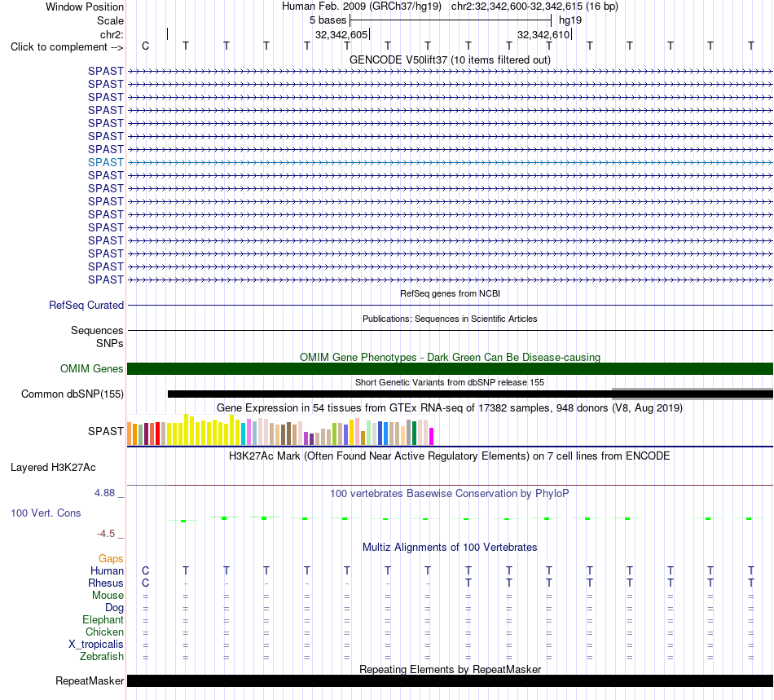Click the orange Gaps label
This screenshot has height=700, width=774.
coord(111,558)
